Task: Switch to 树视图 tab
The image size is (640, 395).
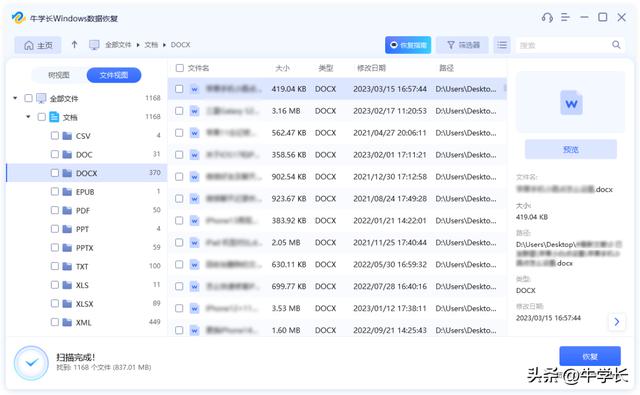Action: coord(59,75)
